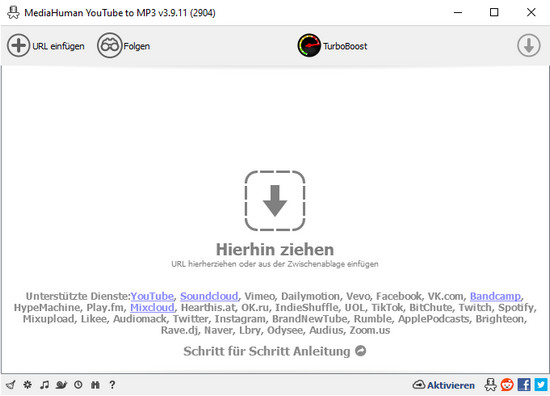Toggle the snail speed-limit icon
Screen dimensions: 550x396
(x=61, y=385)
